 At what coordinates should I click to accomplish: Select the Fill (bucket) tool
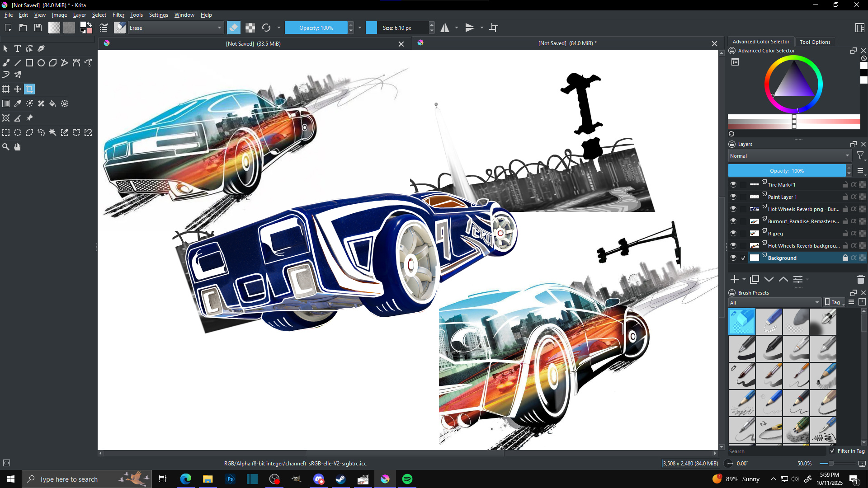click(x=53, y=103)
